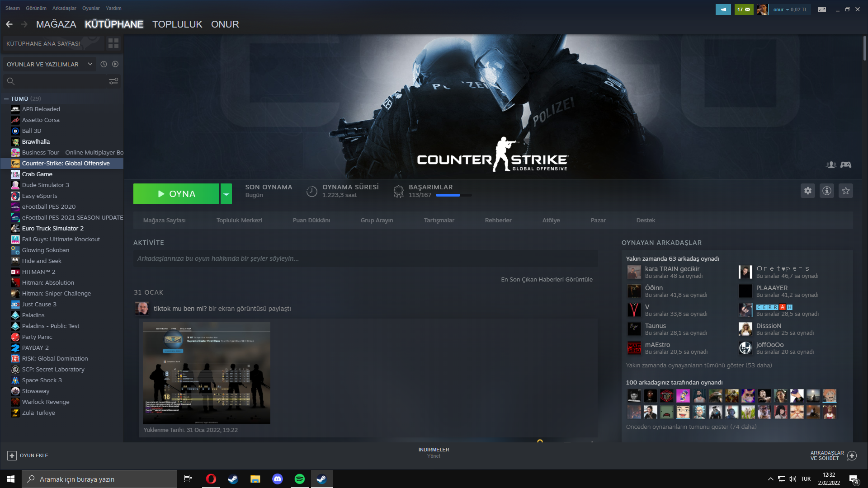Click the achievements progress bar

453,195
